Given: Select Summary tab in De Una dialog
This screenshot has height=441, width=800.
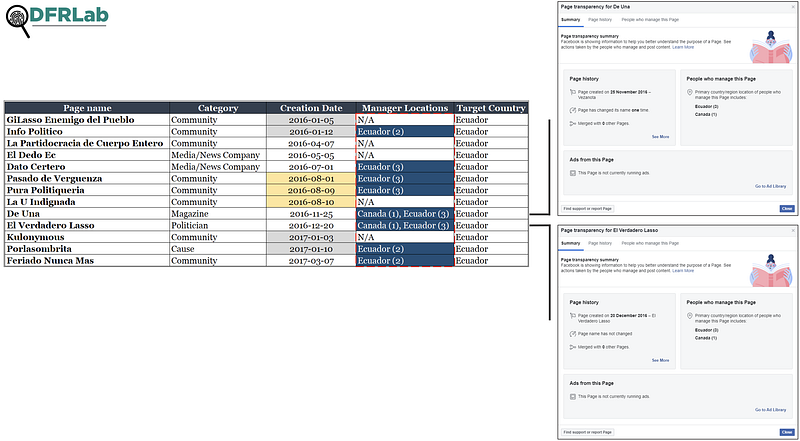Looking at the screenshot, I should (x=570, y=20).
